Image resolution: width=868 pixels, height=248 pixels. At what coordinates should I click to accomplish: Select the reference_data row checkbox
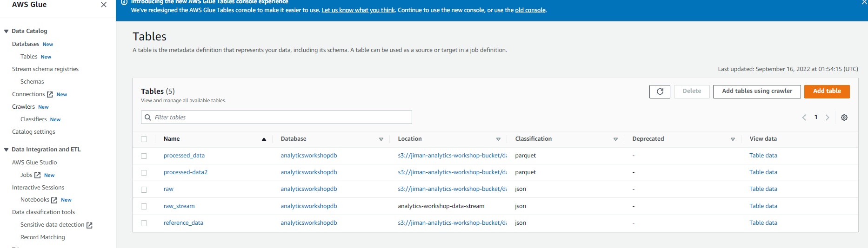[x=144, y=223]
